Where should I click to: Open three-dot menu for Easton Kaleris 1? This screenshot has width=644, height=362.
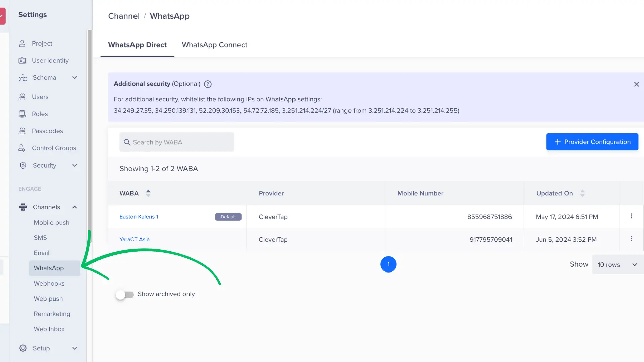(631, 216)
